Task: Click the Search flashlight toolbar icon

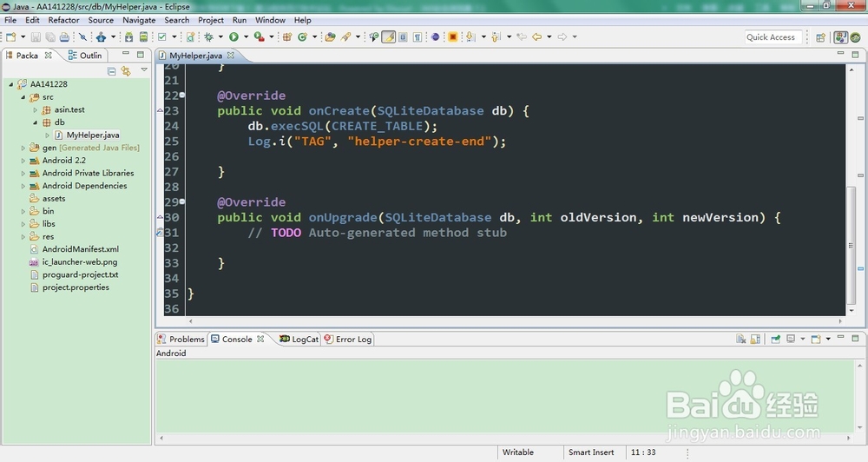Action: click(x=346, y=37)
